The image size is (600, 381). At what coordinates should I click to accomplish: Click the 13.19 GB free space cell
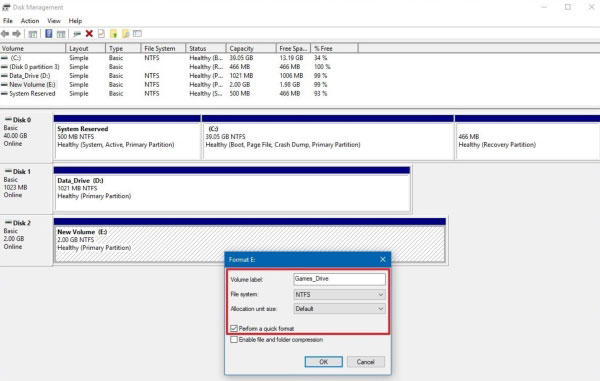tap(291, 58)
